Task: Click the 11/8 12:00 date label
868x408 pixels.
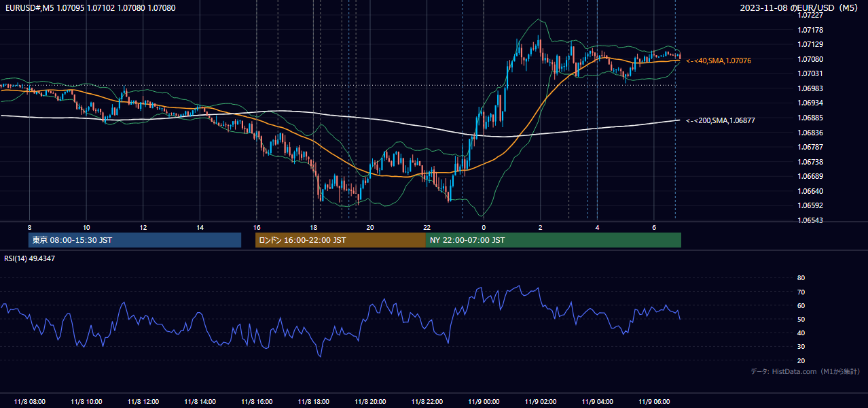Action: pos(143,402)
